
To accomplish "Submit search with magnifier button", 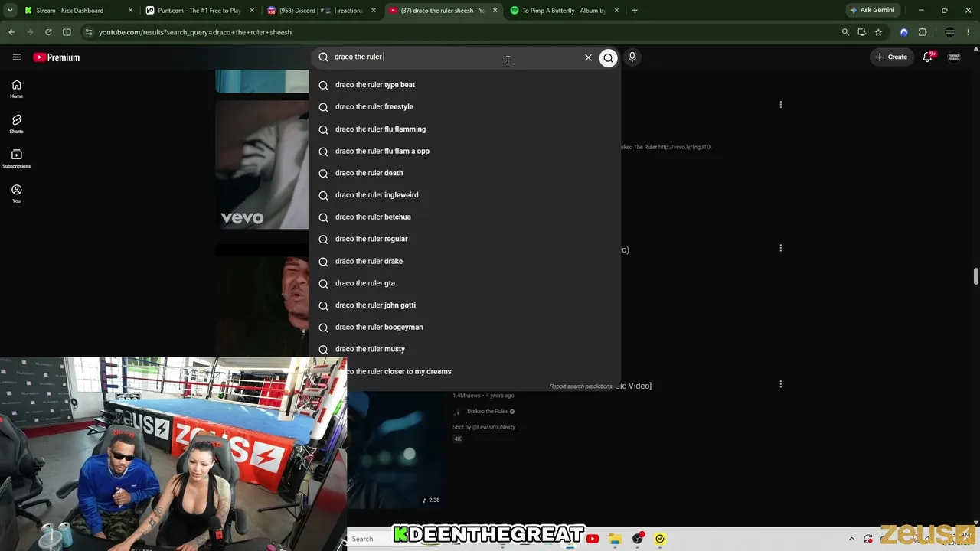I will 608,57.
